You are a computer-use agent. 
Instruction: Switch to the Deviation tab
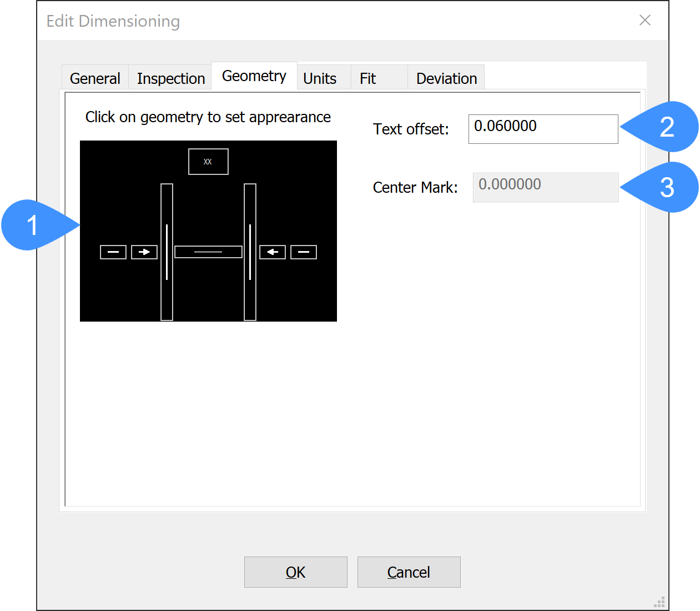446,78
